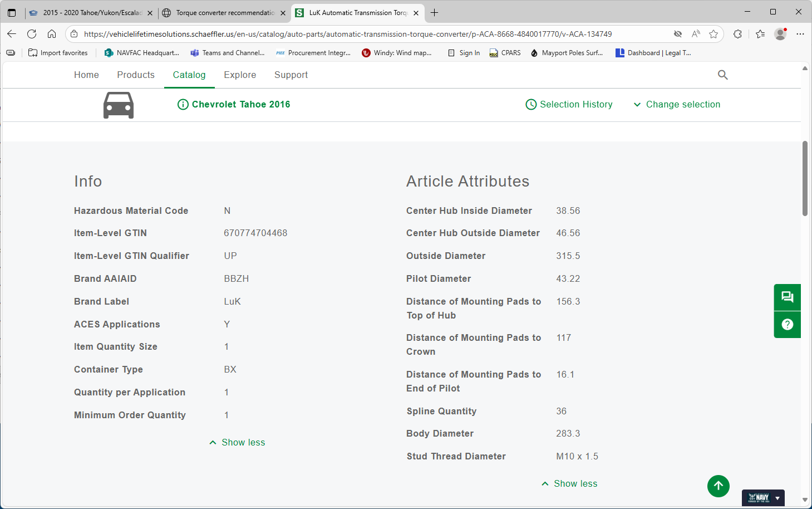
Task: Click the scrollbar up arrow
Action: click(x=805, y=68)
